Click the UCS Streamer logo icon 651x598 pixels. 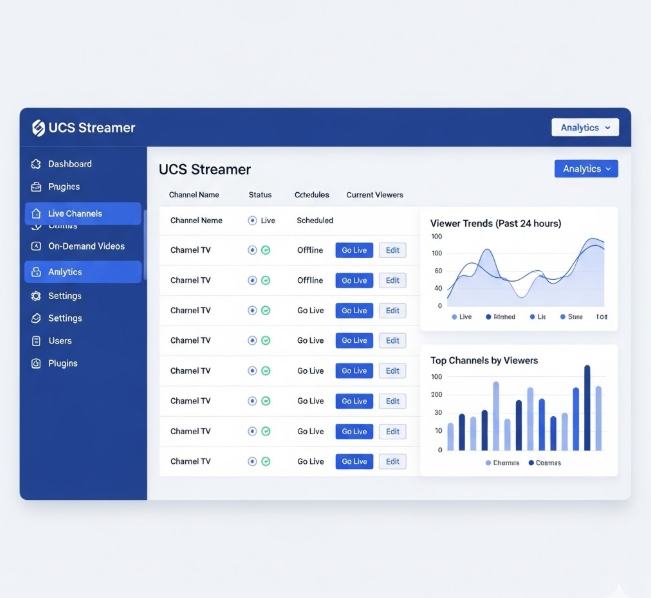38,128
